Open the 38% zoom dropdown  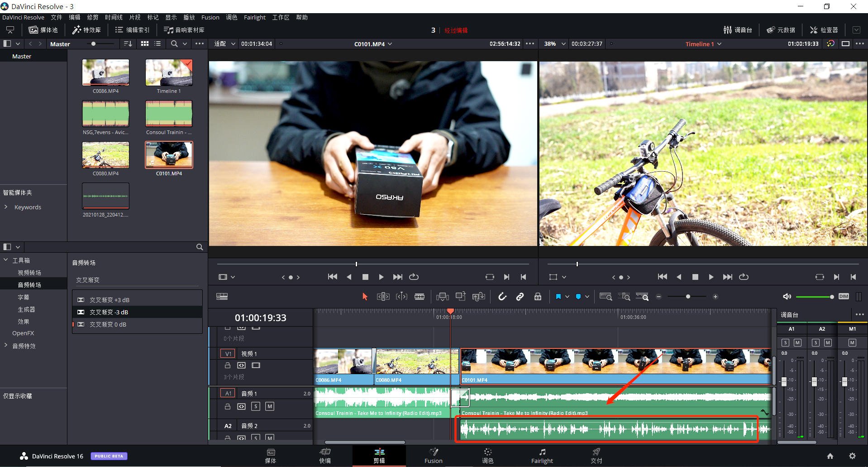click(x=563, y=44)
